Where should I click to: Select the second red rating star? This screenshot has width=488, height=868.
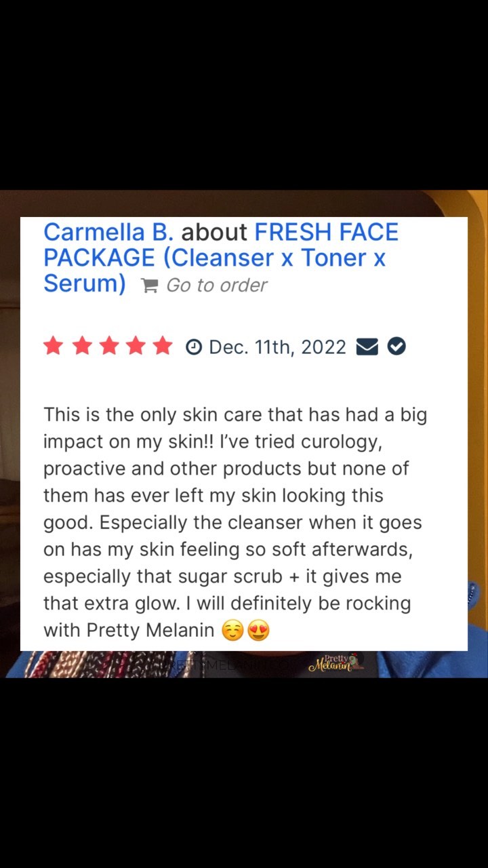[x=81, y=347]
